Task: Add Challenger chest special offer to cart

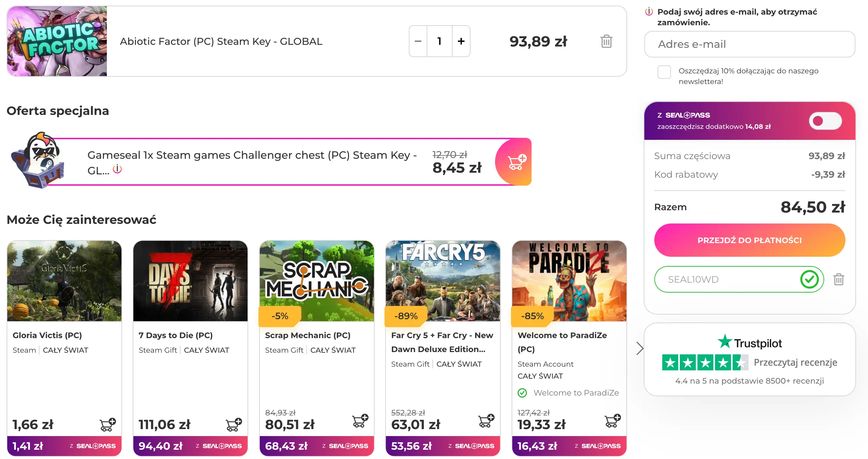Action: click(516, 162)
